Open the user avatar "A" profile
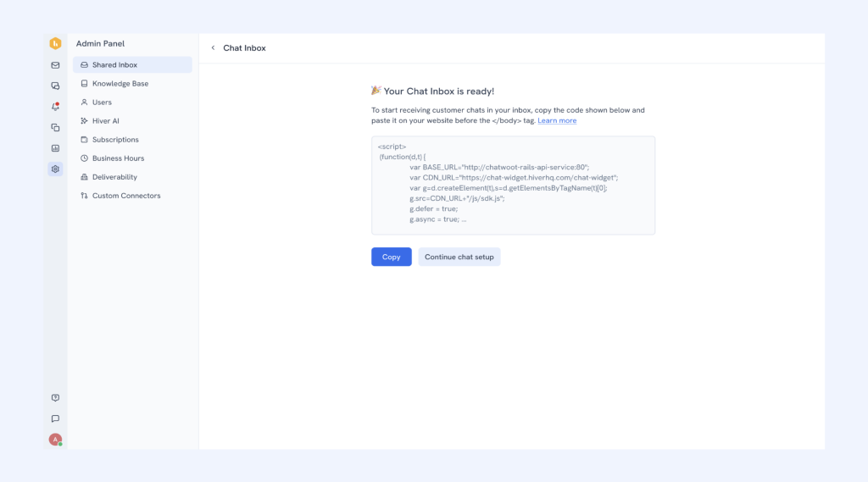 coord(55,440)
